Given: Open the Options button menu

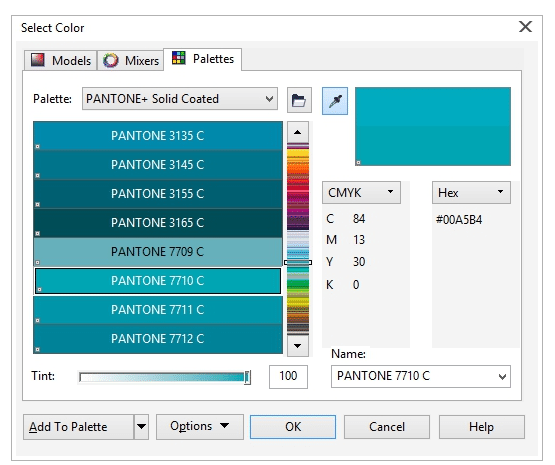Looking at the screenshot, I should [x=200, y=427].
